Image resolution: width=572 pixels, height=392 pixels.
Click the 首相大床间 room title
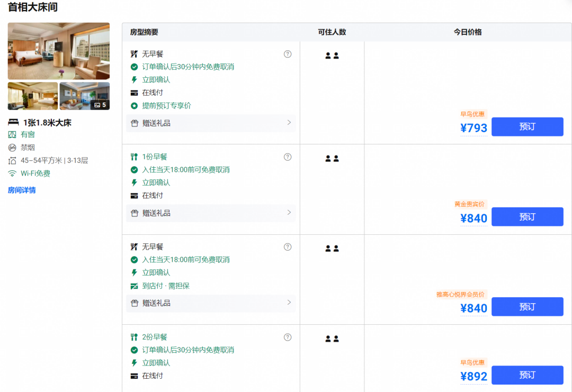pyautogui.click(x=33, y=7)
